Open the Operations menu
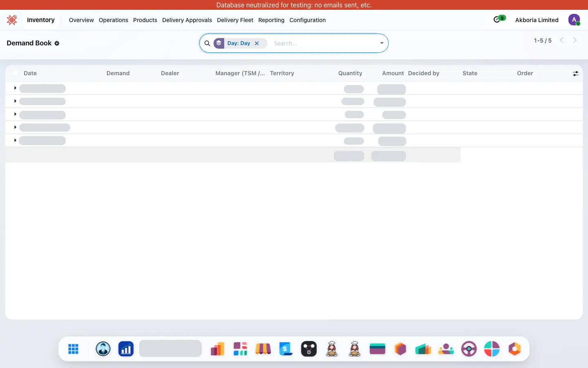Viewport: 588px width, 368px height. pos(114,20)
